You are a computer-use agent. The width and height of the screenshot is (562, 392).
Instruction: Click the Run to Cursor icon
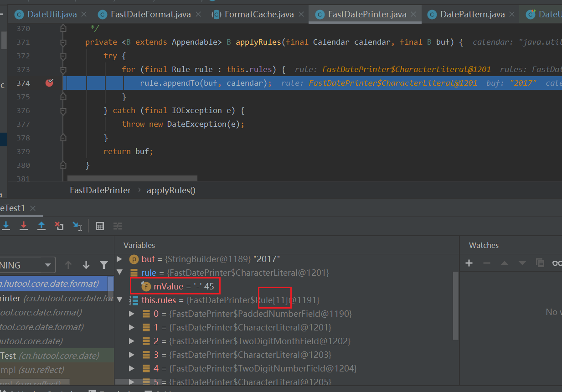click(77, 226)
